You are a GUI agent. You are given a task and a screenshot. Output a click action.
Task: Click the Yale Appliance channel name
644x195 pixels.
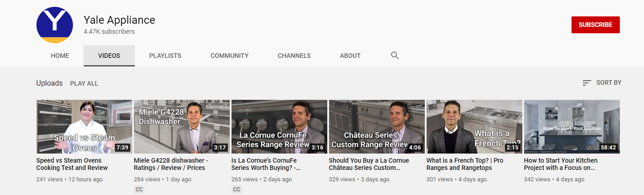119,20
